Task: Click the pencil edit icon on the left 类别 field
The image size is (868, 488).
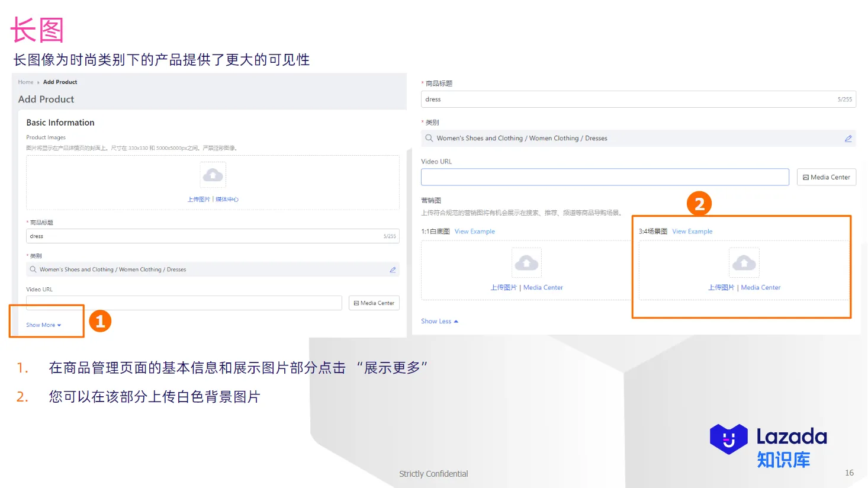Action: [x=393, y=269]
